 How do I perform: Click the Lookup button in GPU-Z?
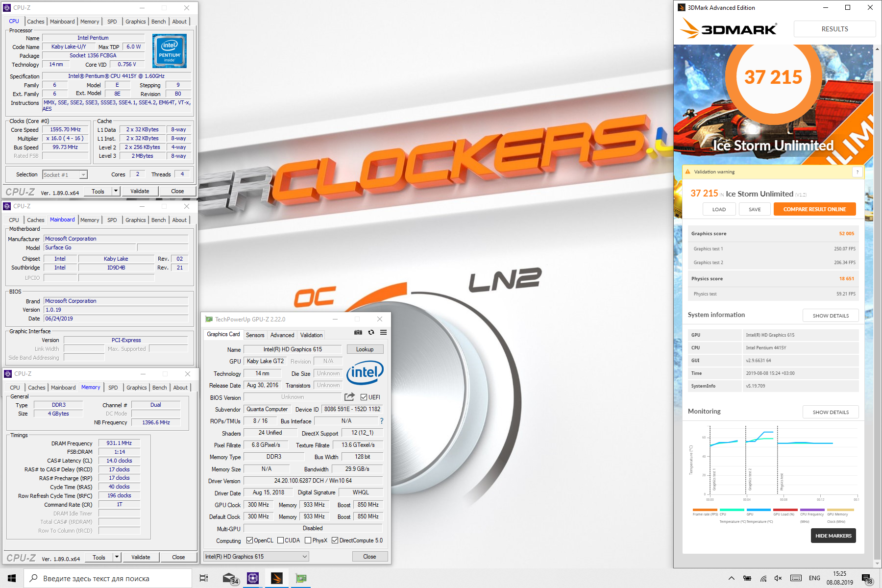click(365, 349)
